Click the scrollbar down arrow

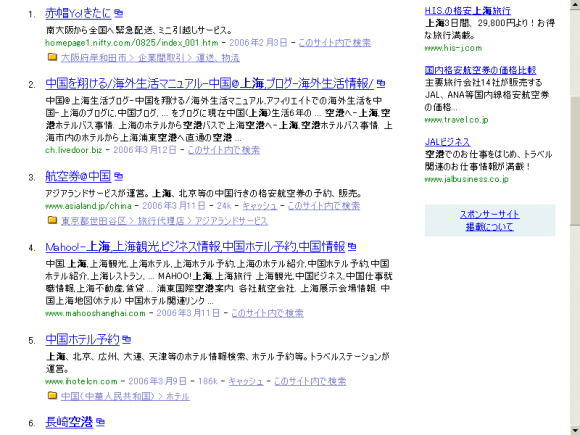pos(575,429)
